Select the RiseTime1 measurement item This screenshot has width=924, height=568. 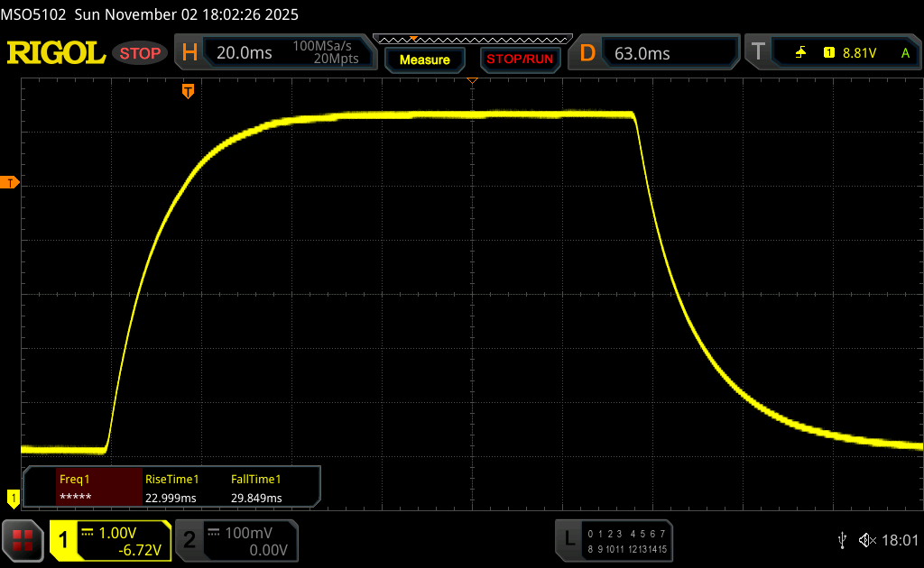point(171,488)
